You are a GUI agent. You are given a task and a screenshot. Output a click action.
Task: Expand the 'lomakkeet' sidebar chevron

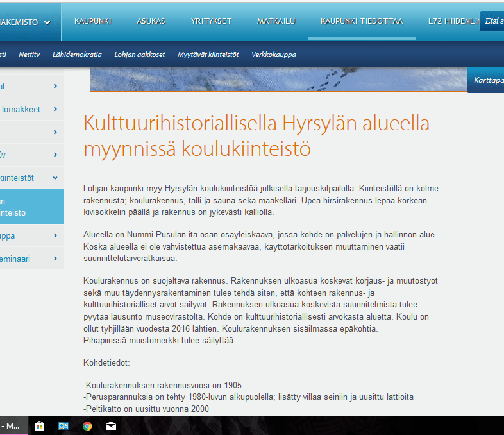coord(56,109)
